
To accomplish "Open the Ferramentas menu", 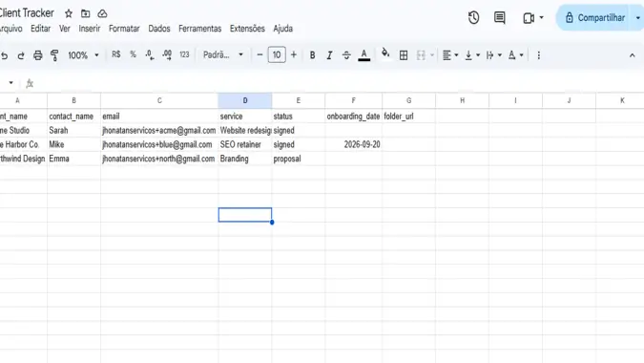I will coord(200,29).
